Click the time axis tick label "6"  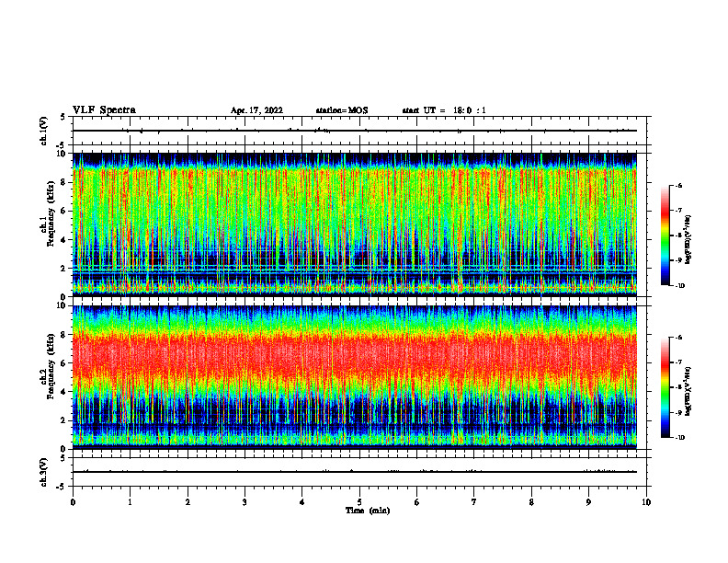[x=416, y=502]
